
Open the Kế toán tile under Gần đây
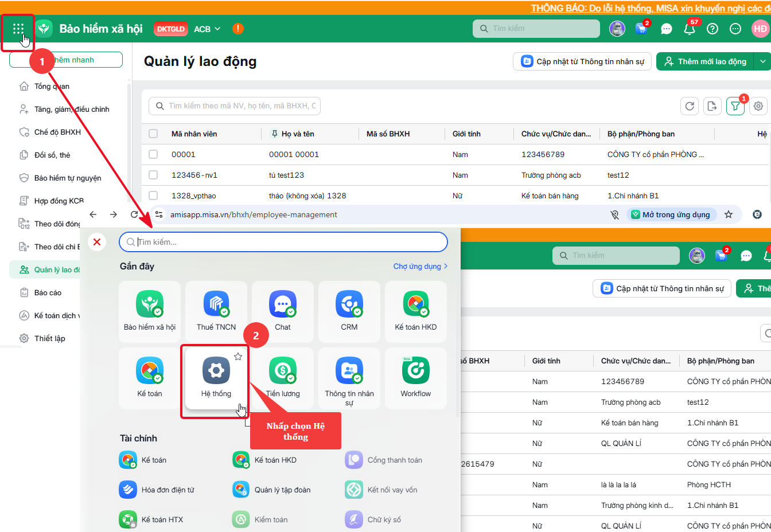[150, 378]
